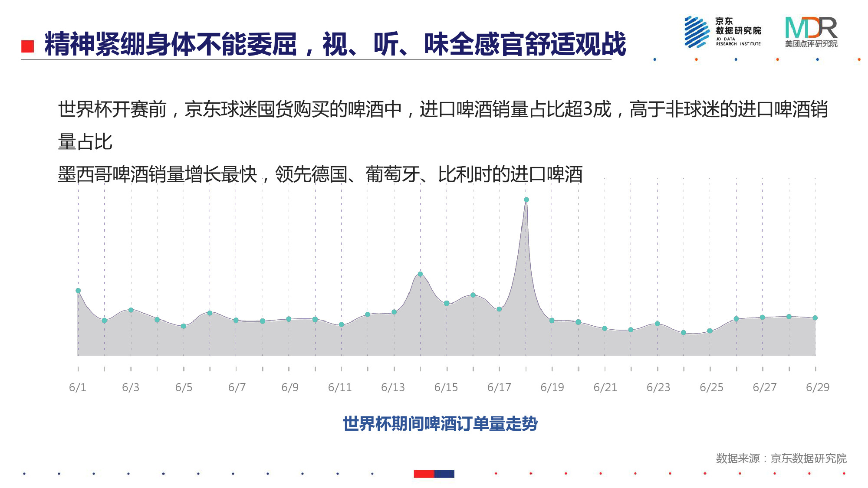The height and width of the screenshot is (488, 868).
Task: Click the axis label 6/13
Action: [x=393, y=387]
